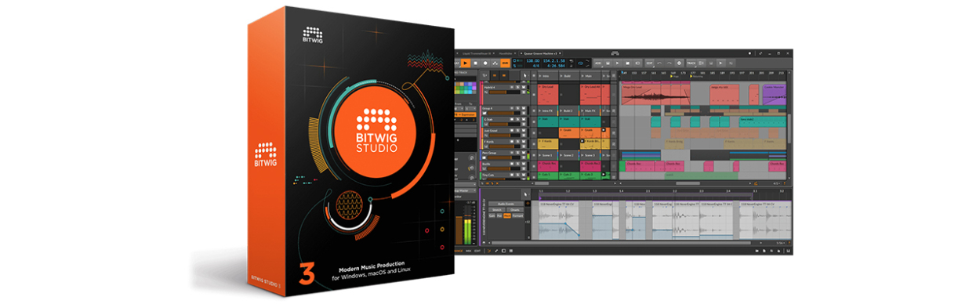Click the undo arrow in toolbar
This screenshot has width=980, height=304.
659,63
